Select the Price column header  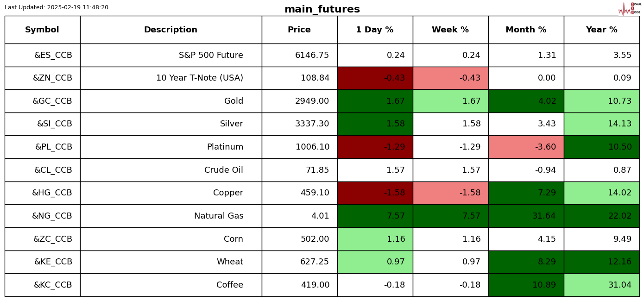pos(299,30)
